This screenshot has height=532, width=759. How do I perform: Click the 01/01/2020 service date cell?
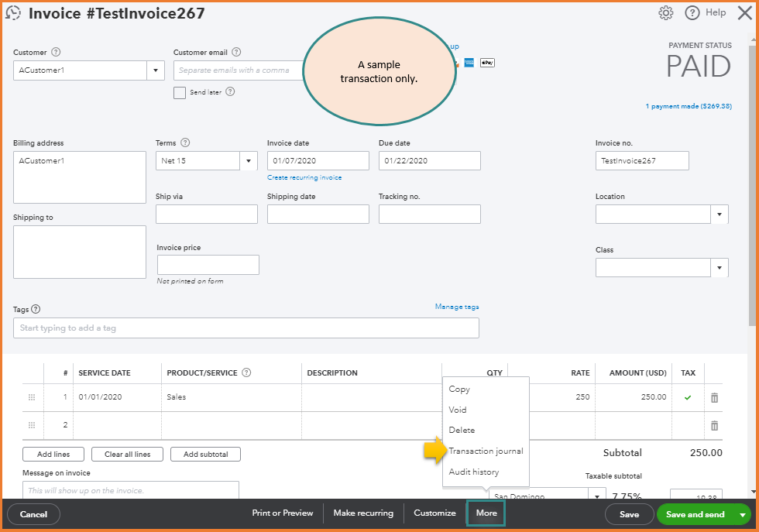click(x=117, y=397)
